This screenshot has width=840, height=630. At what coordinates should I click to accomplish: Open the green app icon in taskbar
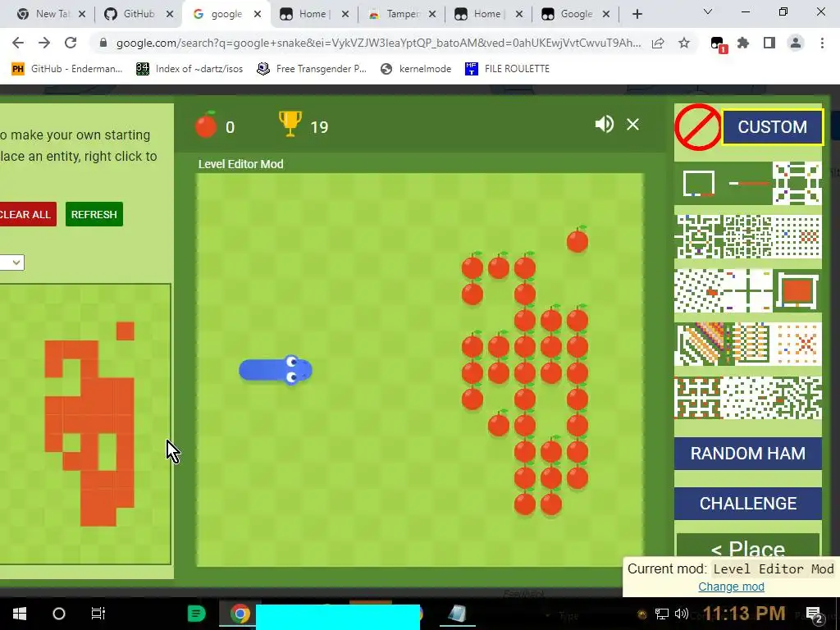pyautogui.click(x=197, y=614)
